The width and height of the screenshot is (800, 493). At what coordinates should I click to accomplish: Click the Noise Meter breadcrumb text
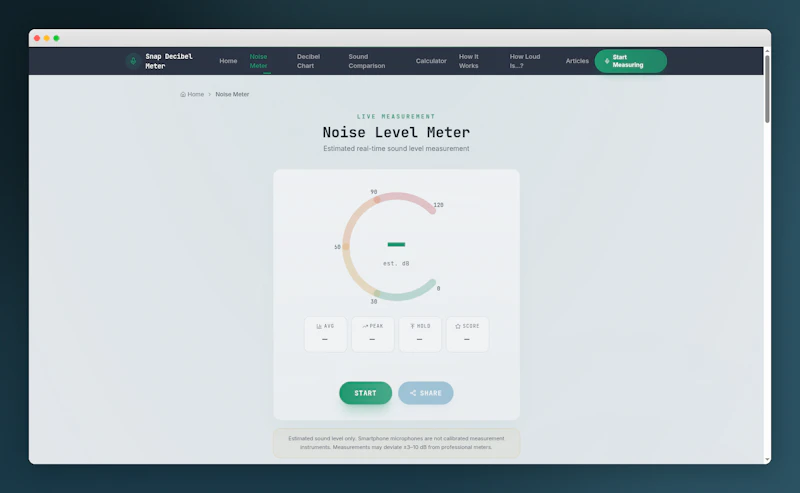point(232,94)
